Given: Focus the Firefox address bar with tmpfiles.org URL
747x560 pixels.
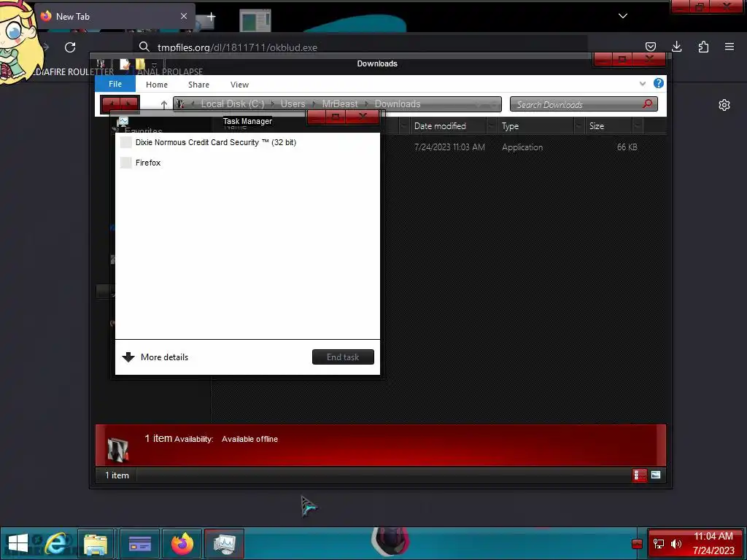Looking at the screenshot, I should pos(360,47).
